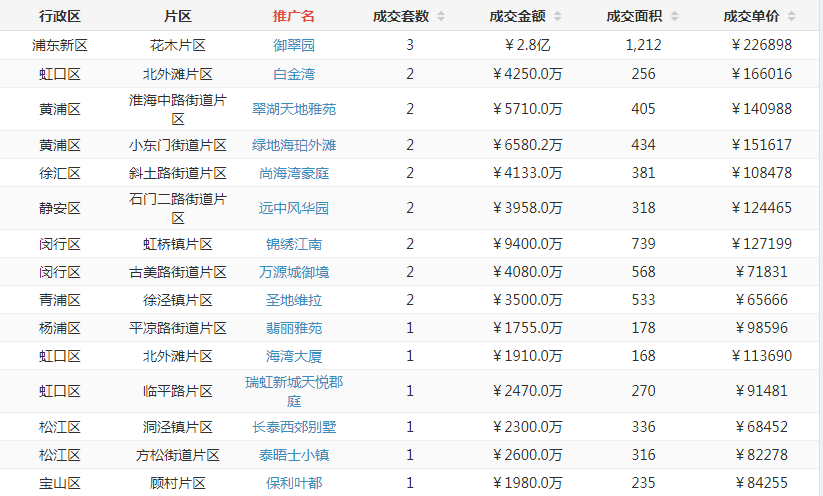Click the ￥3958.0万 amount cell
823x496 pixels.
coord(527,208)
